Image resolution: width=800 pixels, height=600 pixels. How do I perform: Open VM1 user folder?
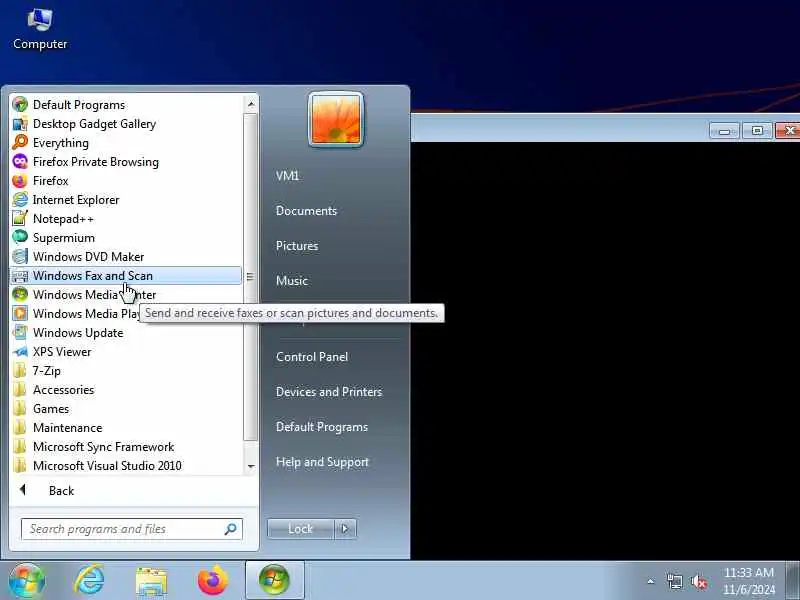[x=287, y=176]
